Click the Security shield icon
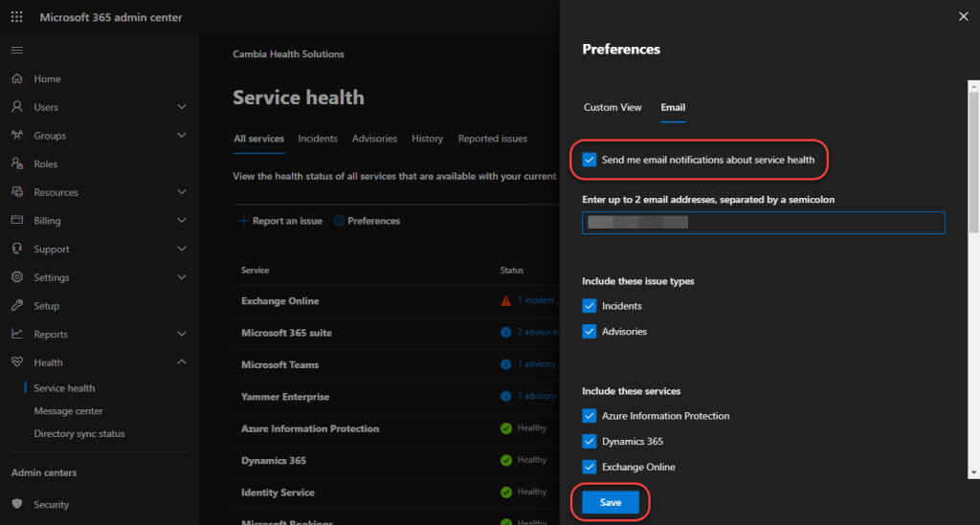 coord(17,504)
